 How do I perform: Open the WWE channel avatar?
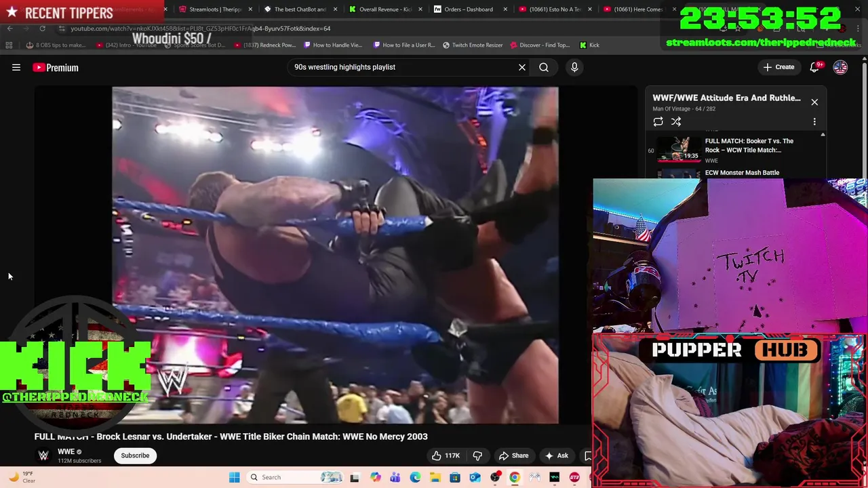pos(43,455)
